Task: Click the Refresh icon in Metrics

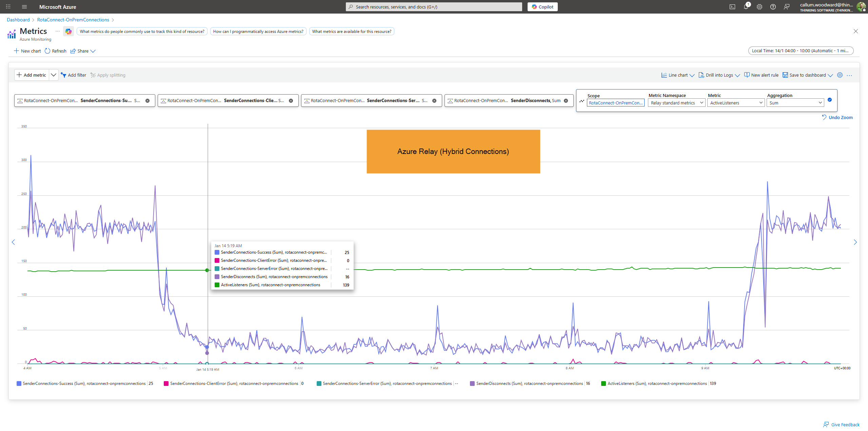Action: [47, 51]
